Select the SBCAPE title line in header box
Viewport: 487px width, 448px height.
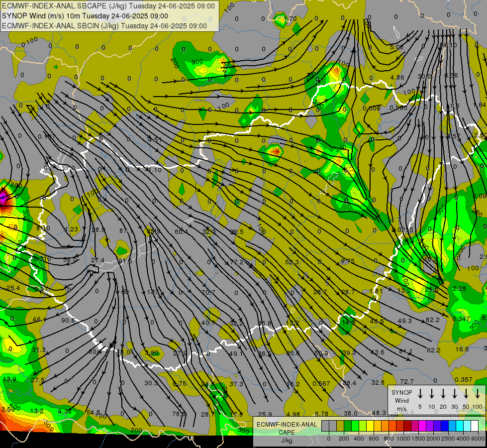pyautogui.click(x=108, y=6)
